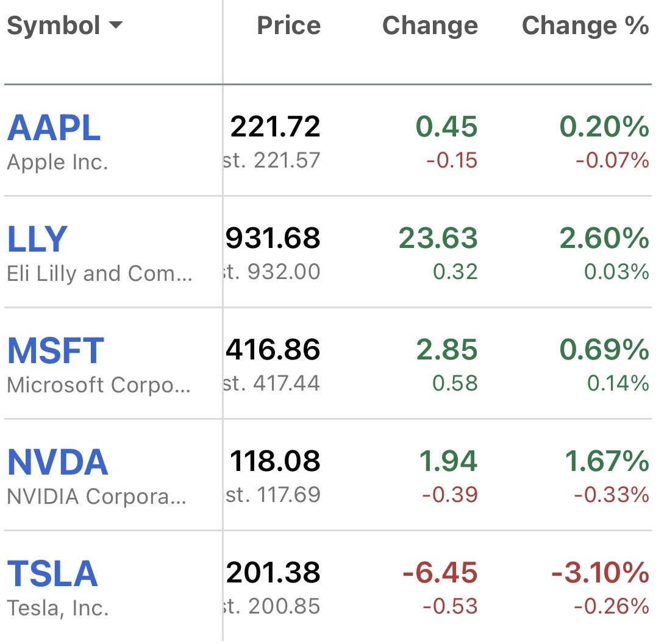Click NVDA percent change 1.67%
The height and width of the screenshot is (644, 667).
pos(606,461)
